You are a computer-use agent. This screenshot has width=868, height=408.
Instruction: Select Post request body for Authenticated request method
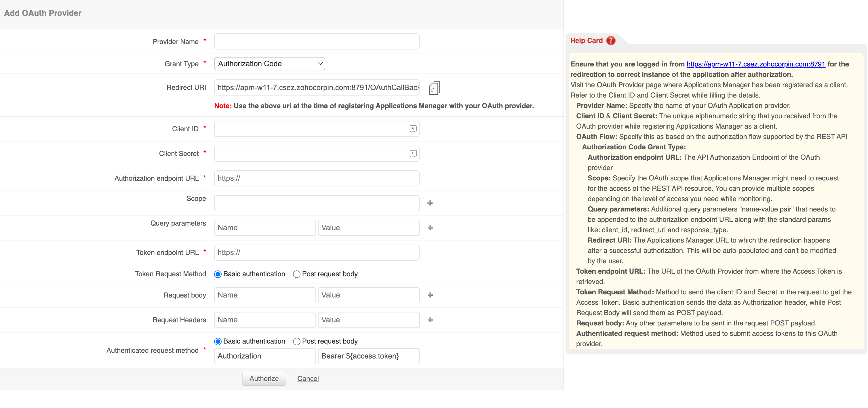point(296,342)
